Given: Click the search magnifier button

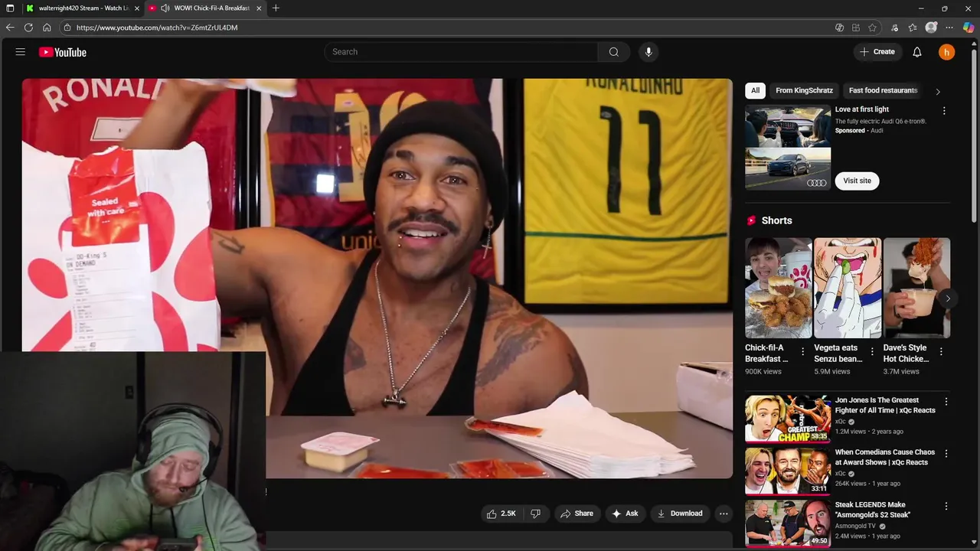Looking at the screenshot, I should (x=613, y=52).
